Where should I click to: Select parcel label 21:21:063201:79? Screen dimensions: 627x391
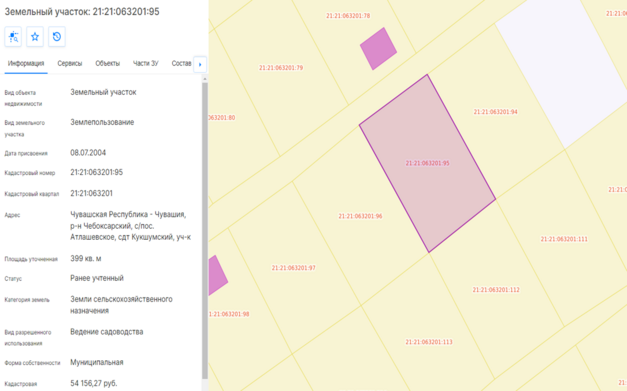click(281, 68)
